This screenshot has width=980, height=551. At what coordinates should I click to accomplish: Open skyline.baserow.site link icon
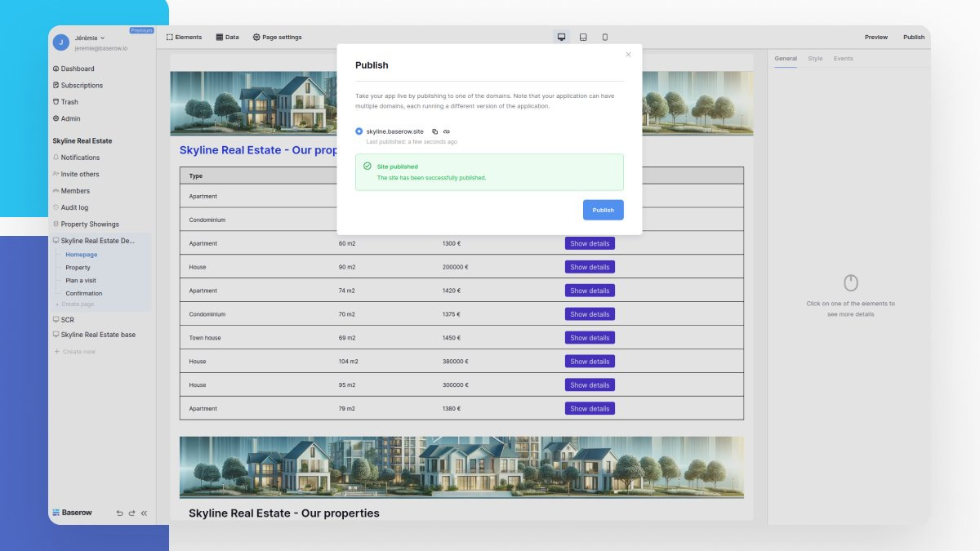point(447,131)
